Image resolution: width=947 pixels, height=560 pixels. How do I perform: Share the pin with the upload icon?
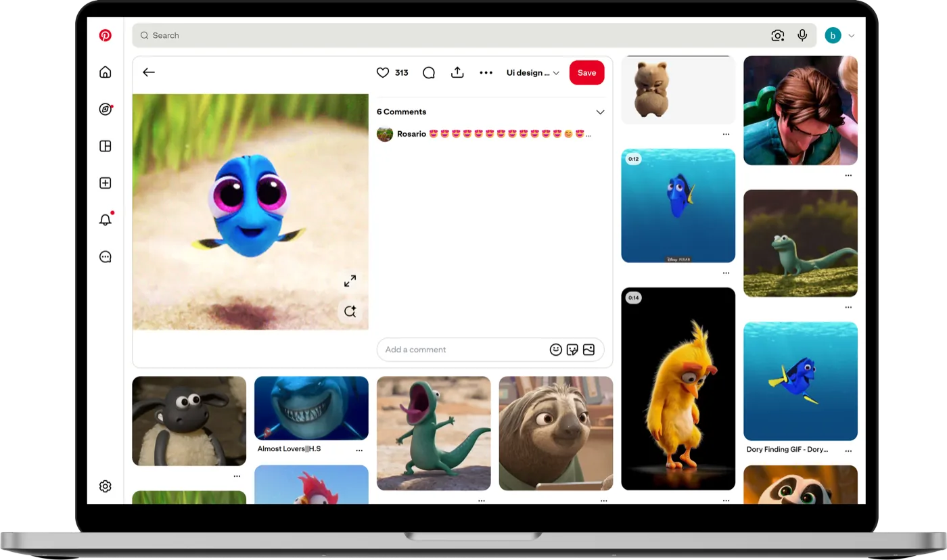[457, 72]
